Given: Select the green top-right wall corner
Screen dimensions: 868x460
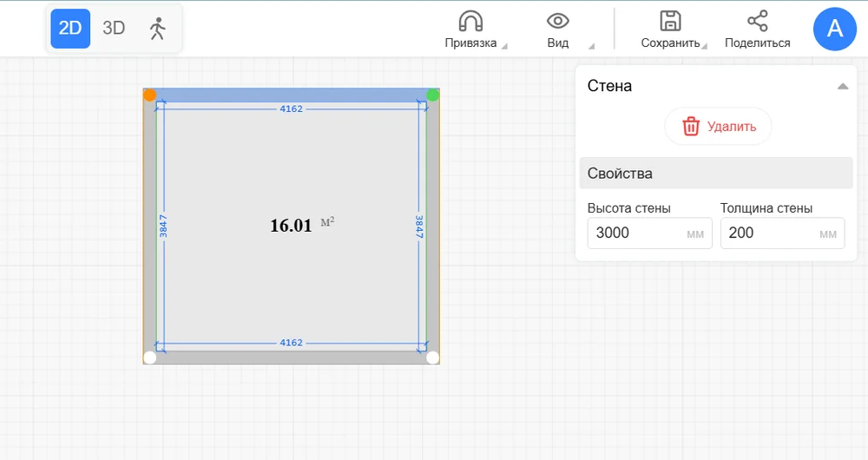Looking at the screenshot, I should [x=433, y=95].
